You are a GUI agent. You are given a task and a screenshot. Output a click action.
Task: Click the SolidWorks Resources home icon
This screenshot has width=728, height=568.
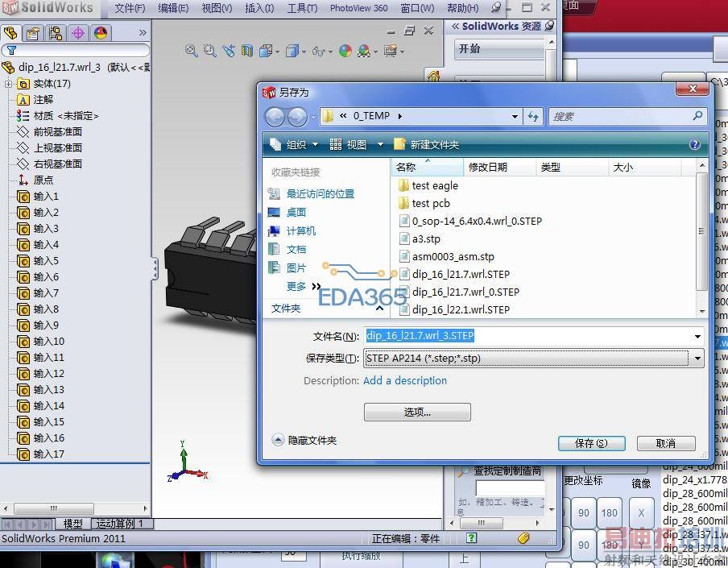click(433, 76)
